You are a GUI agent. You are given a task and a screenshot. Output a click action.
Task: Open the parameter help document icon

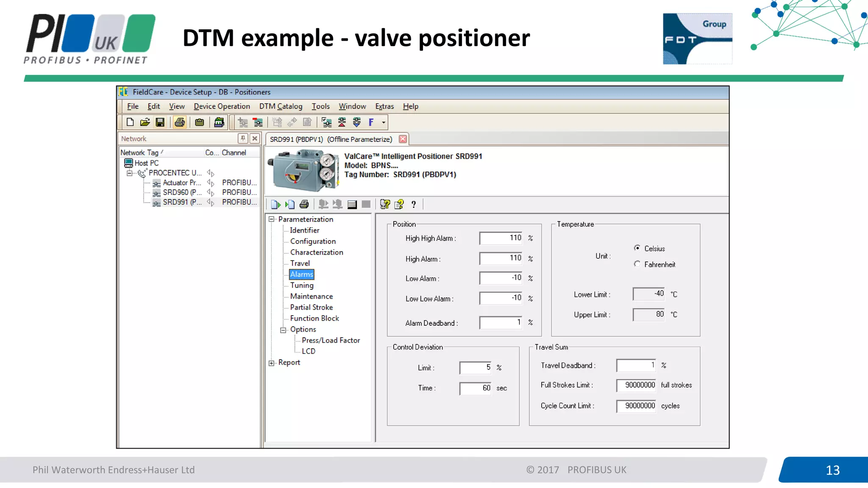[x=399, y=205]
